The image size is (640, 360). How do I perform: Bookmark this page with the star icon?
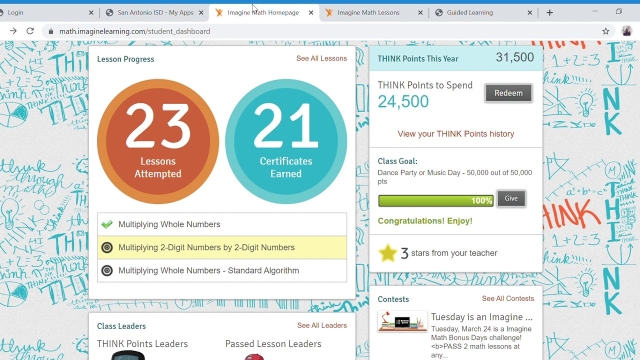(605, 31)
